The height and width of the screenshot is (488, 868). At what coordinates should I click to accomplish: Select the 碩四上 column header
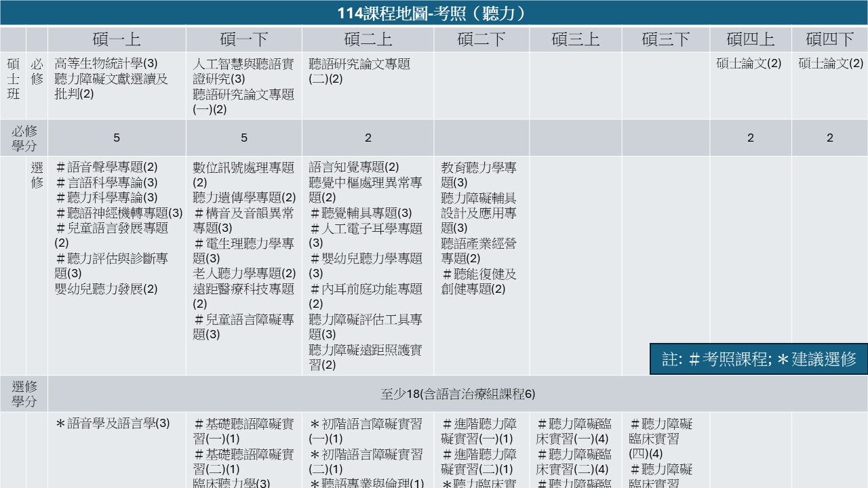[x=751, y=39]
